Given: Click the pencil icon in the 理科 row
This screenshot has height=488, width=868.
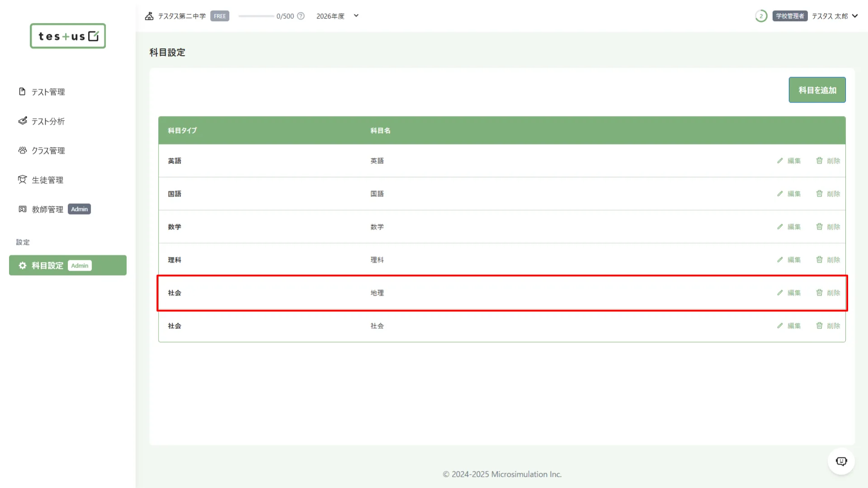Looking at the screenshot, I should (x=780, y=259).
